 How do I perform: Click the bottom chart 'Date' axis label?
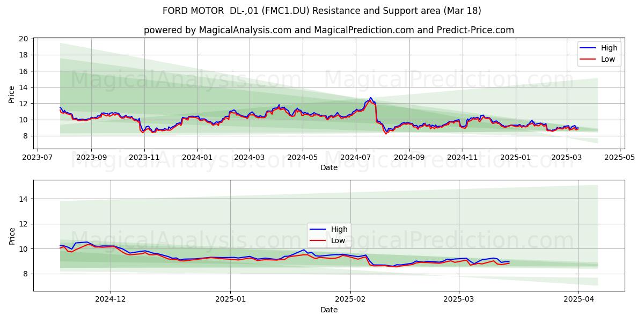pyautogui.click(x=329, y=310)
